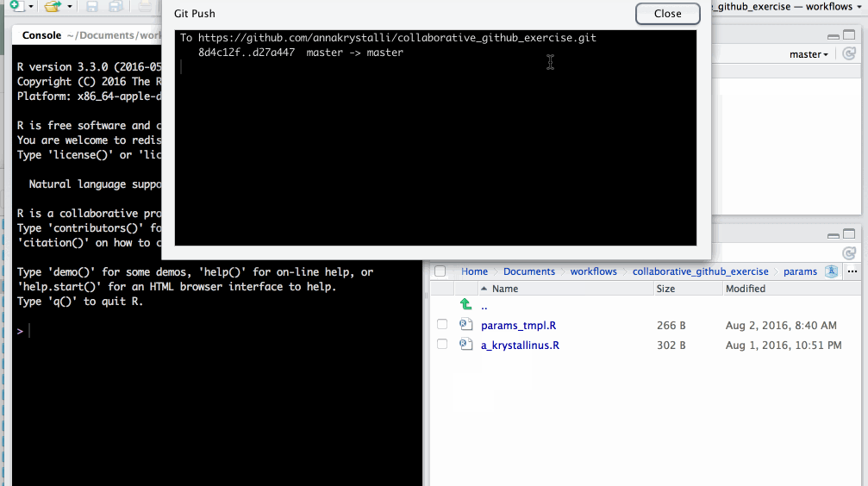Open the parent directory '..' link
The image size is (868, 486).
pyautogui.click(x=484, y=306)
